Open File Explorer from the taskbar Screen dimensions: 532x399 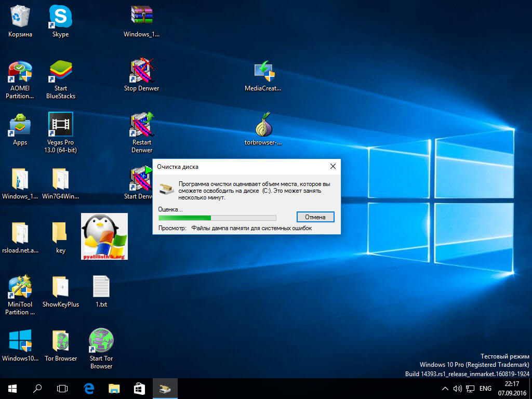(114, 388)
